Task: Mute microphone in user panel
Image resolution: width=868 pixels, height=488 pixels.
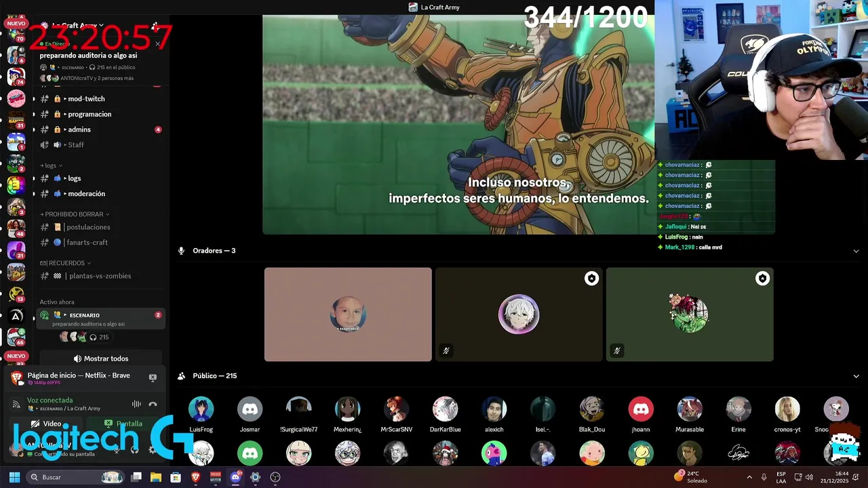Action: pos(117,449)
